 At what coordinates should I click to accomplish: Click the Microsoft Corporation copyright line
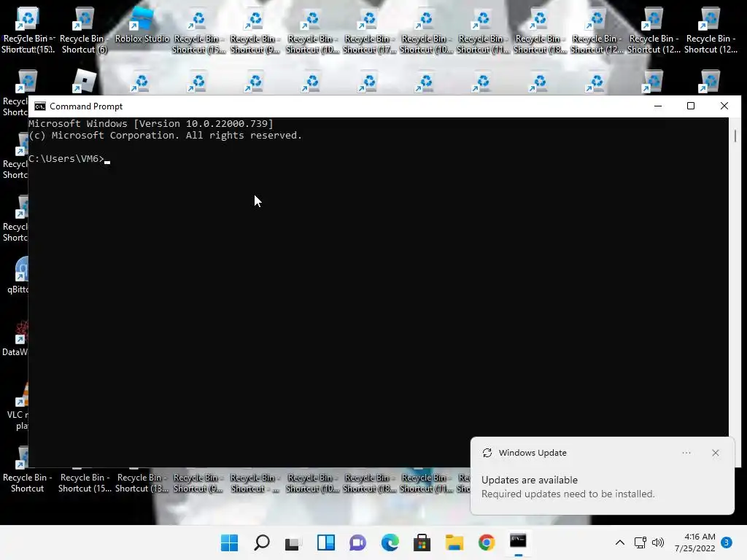(x=165, y=136)
